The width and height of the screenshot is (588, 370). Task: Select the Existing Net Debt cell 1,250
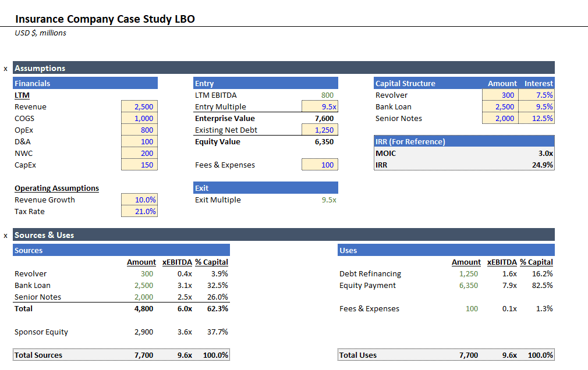click(320, 130)
